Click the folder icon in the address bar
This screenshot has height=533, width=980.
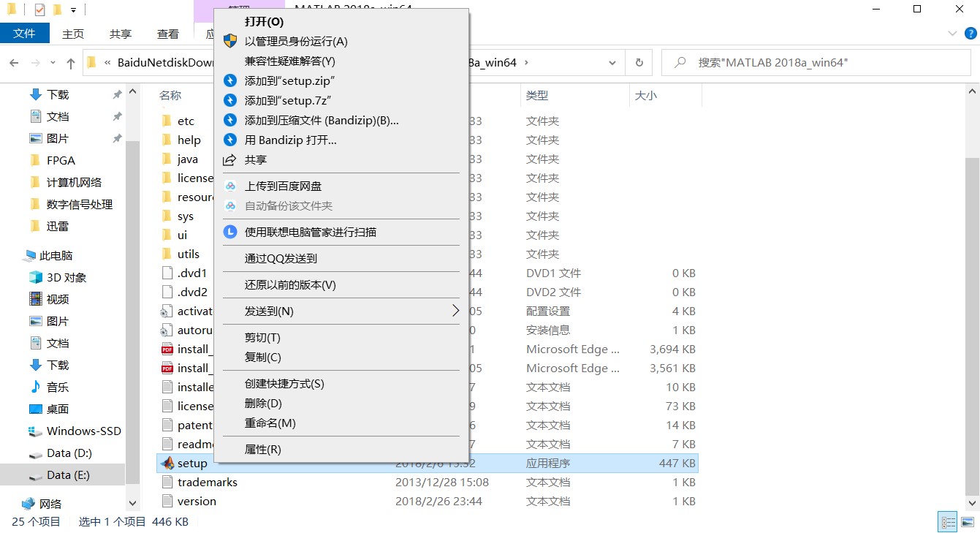(91, 62)
